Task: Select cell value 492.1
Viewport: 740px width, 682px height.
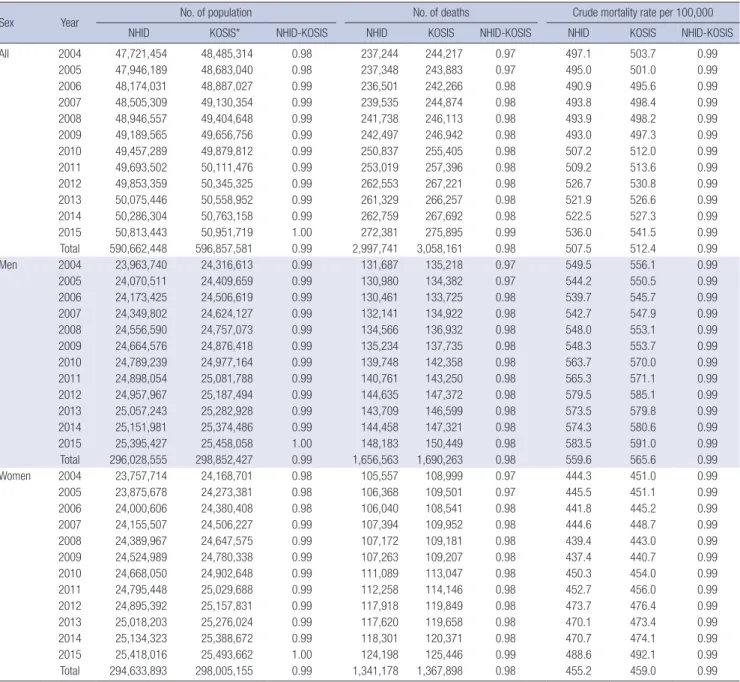Action: [x=643, y=655]
